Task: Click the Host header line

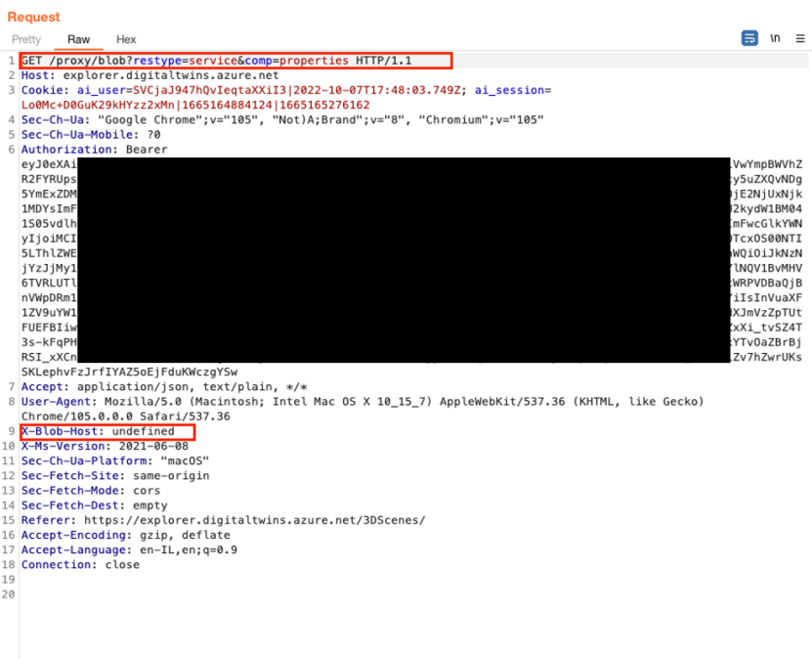Action: [150, 75]
